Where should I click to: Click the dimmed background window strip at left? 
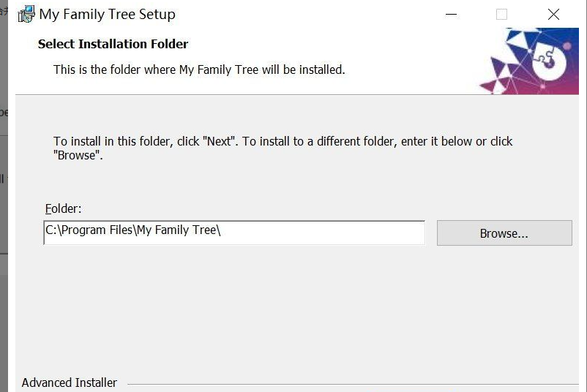4,196
